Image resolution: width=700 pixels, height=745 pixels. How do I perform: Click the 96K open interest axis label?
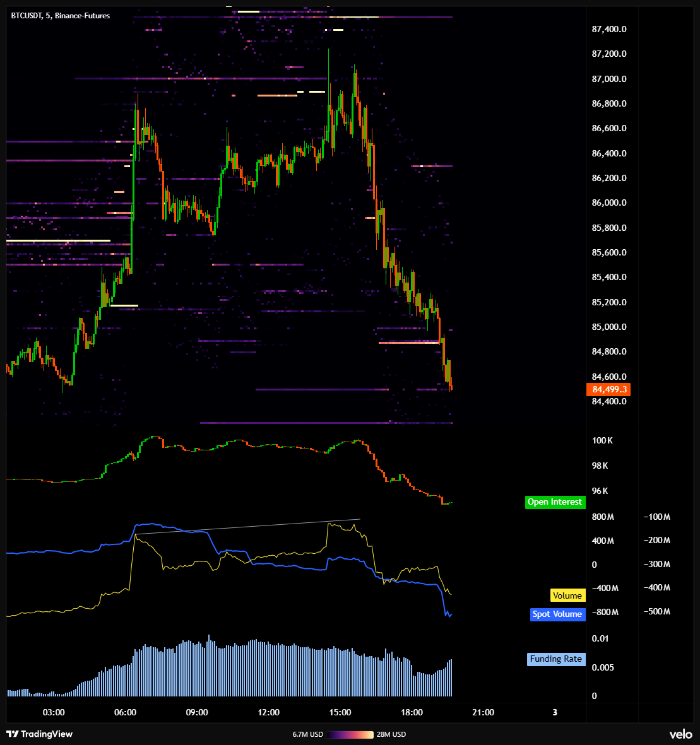click(x=600, y=491)
